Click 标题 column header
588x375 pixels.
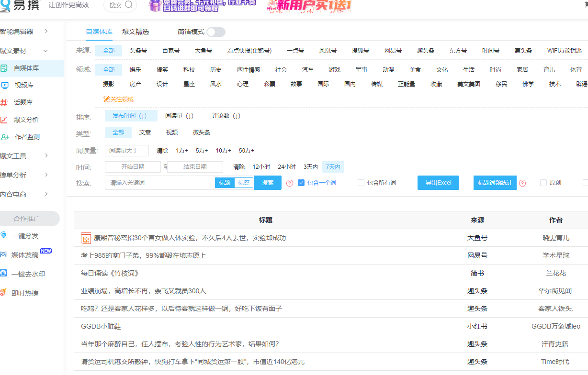[x=266, y=220]
